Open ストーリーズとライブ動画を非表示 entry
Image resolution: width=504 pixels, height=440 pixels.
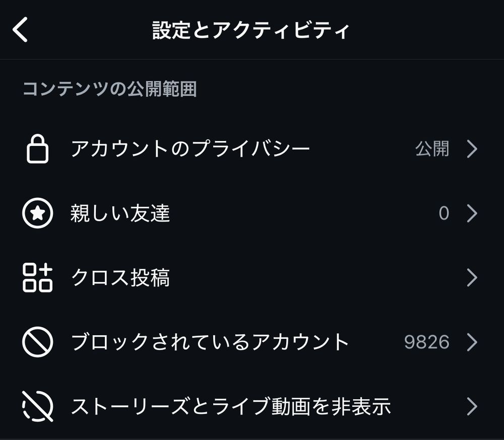point(231,406)
